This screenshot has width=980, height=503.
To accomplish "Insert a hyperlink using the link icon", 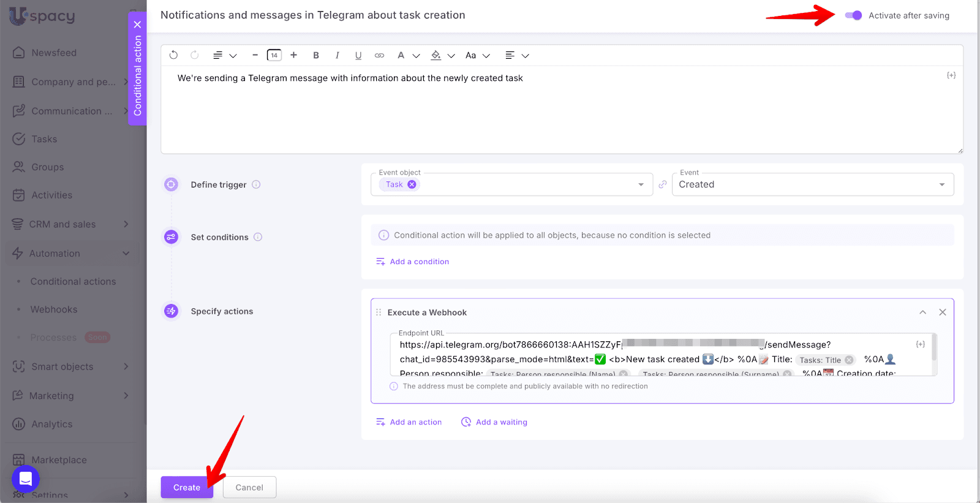I will 380,55.
